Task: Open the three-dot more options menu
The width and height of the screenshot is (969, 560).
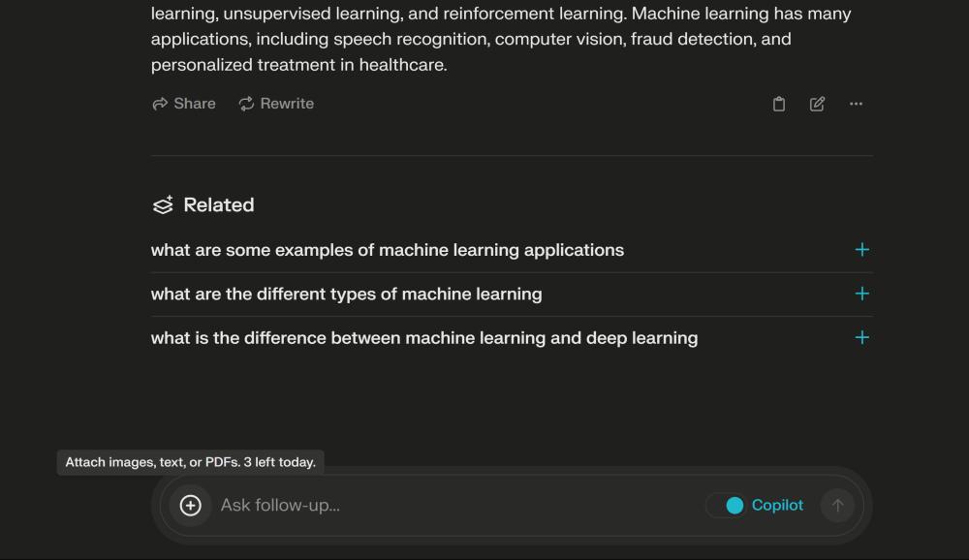Action: (x=856, y=104)
